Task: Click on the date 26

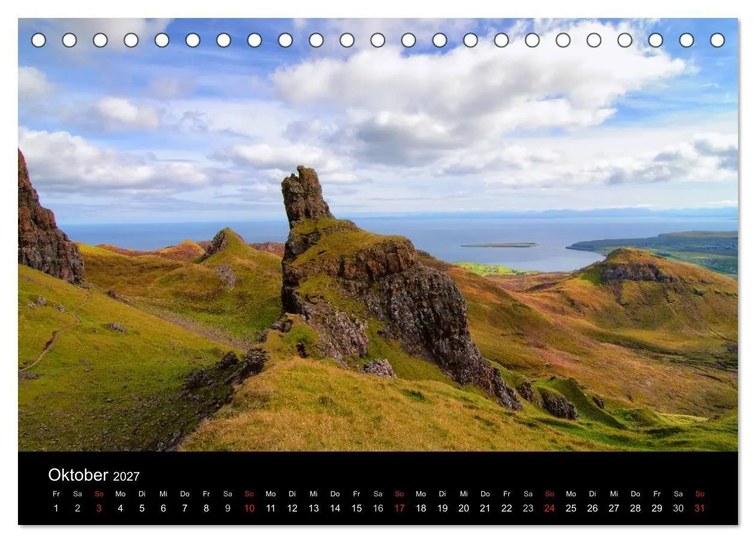Action: pyautogui.click(x=593, y=508)
